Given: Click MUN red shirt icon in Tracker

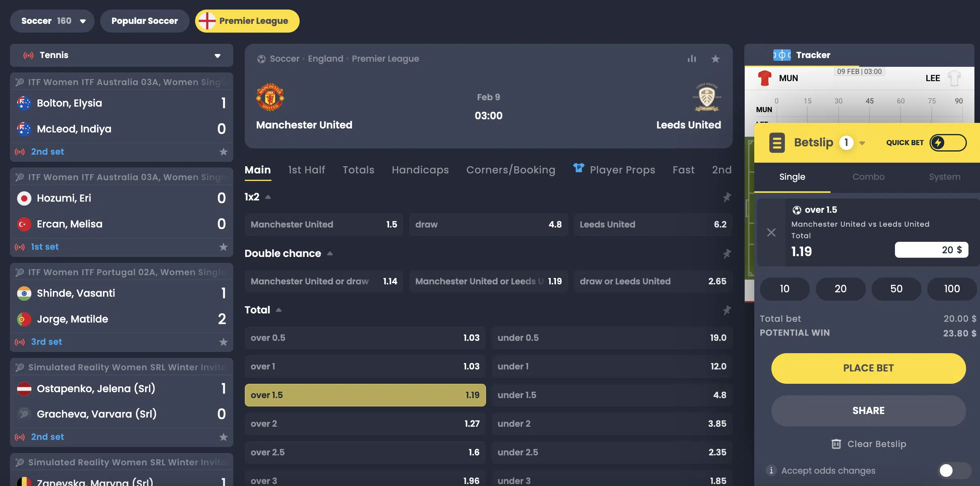Looking at the screenshot, I should coord(764,78).
